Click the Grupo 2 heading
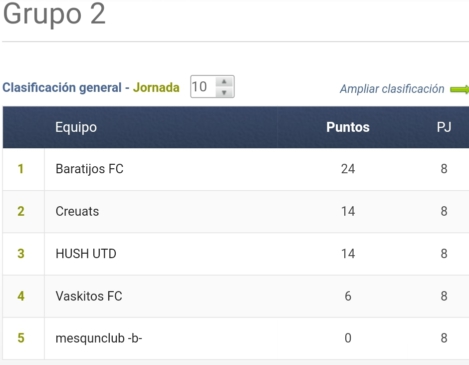The width and height of the screenshot is (469, 365). tap(54, 14)
